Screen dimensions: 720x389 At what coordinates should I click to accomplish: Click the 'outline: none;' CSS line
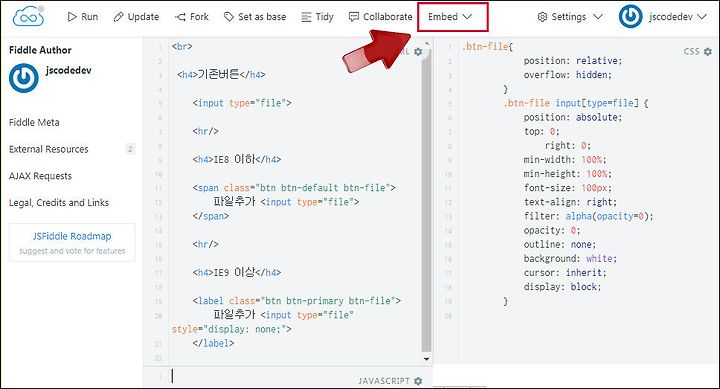click(560, 244)
